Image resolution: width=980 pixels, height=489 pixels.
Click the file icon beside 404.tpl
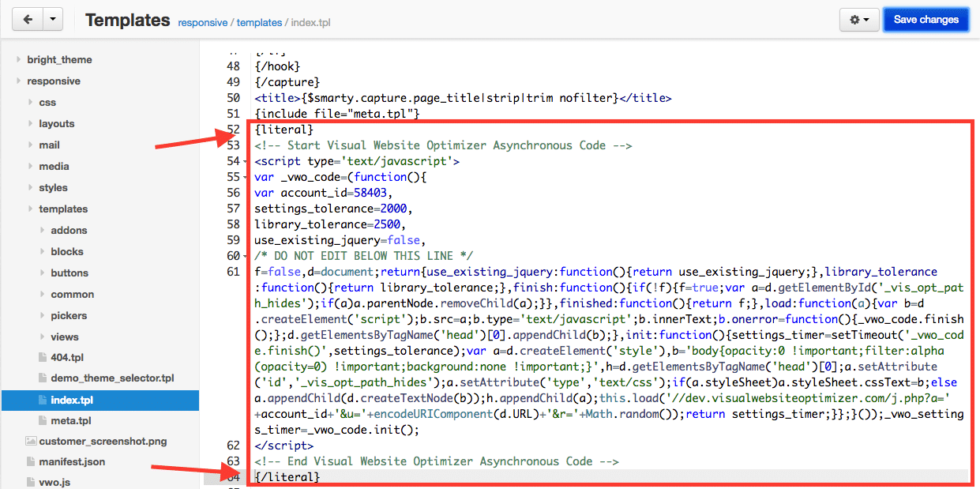click(43, 358)
